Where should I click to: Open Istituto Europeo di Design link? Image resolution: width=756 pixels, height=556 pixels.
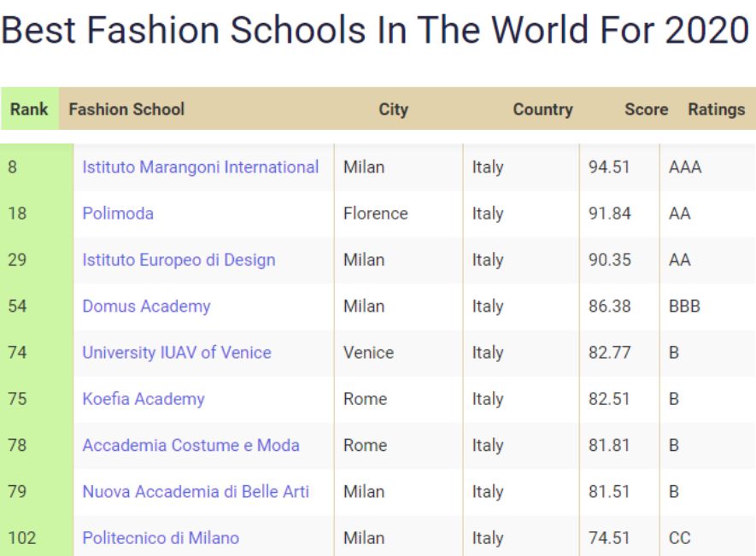[179, 260]
